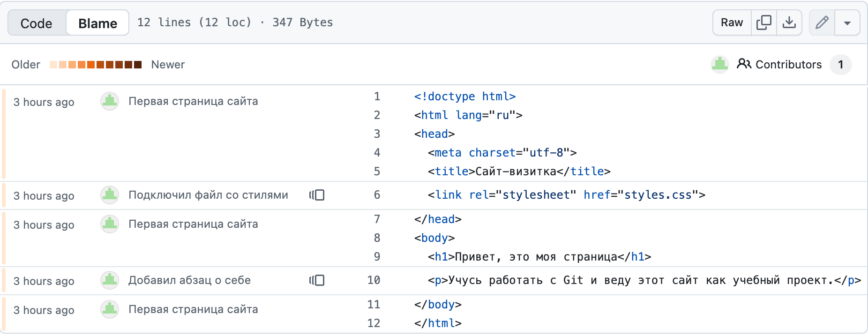Click the title 'Сайт-визитка' code line

click(519, 172)
